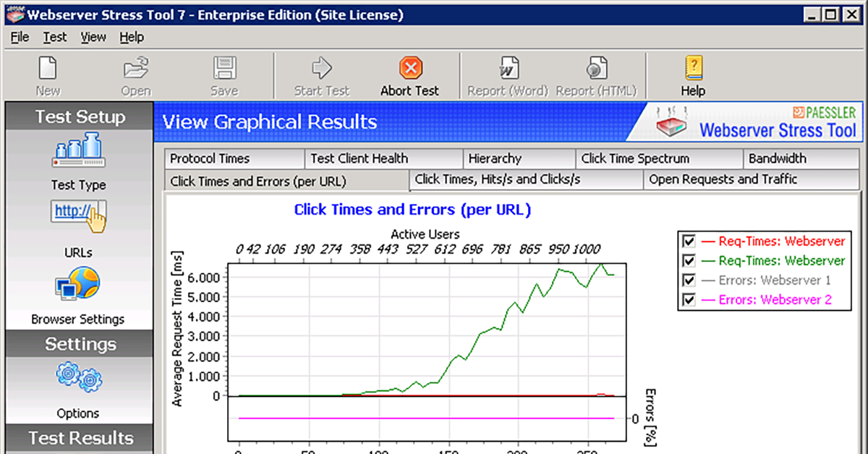This screenshot has width=868, height=454.
Task: Toggle the Errors: Webserver 2 checkbox
Action: (x=689, y=300)
